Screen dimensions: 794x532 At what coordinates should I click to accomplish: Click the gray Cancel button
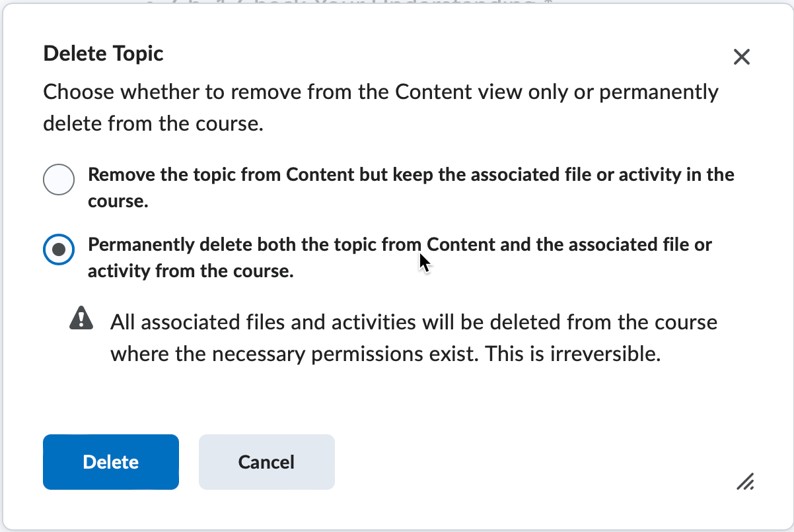(266, 462)
